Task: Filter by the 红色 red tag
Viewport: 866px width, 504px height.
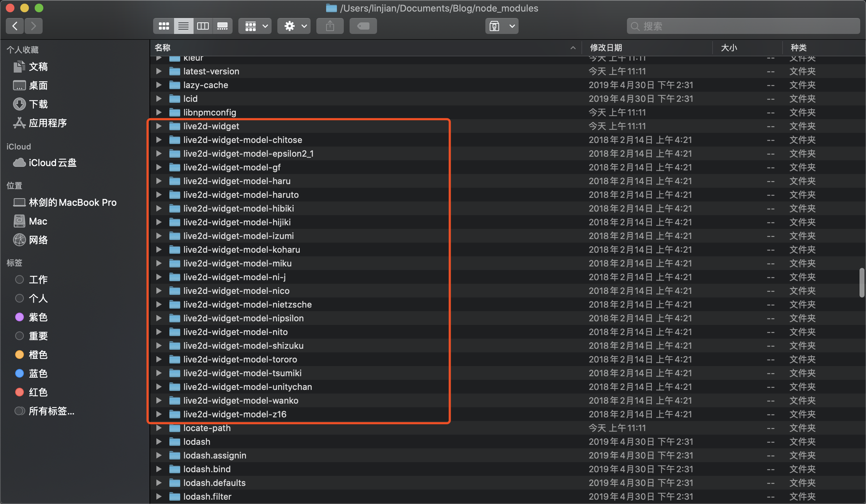Action: pyautogui.click(x=31, y=392)
